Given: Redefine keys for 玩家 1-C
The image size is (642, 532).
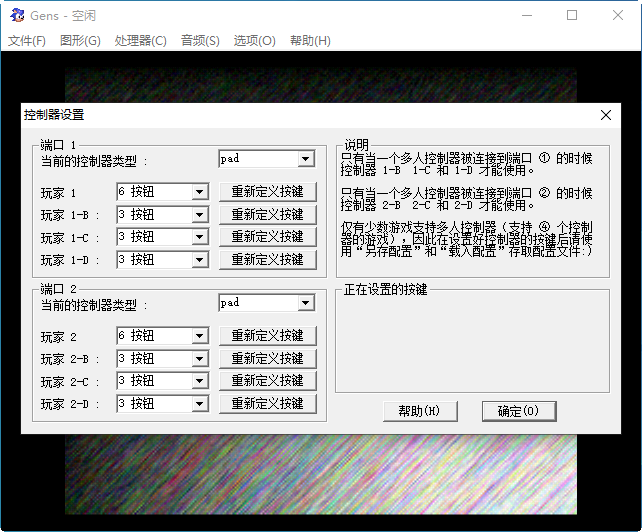Looking at the screenshot, I should coord(267,237).
